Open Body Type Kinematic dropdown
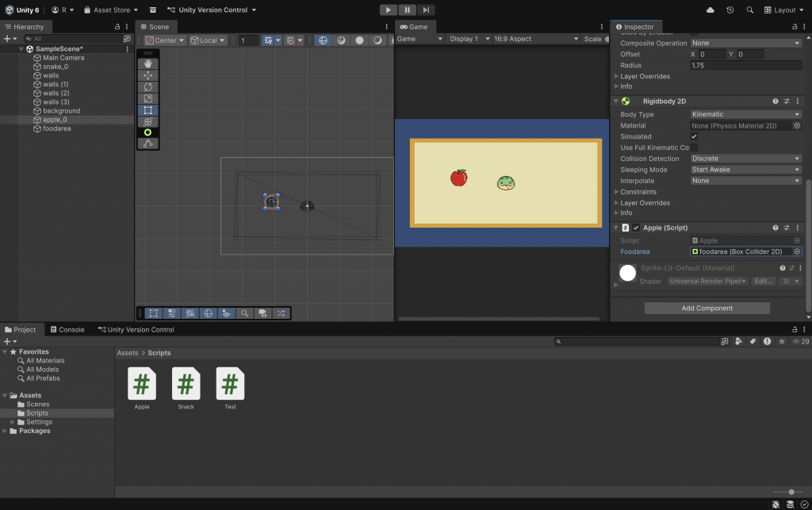This screenshot has width=812, height=510. [x=745, y=114]
